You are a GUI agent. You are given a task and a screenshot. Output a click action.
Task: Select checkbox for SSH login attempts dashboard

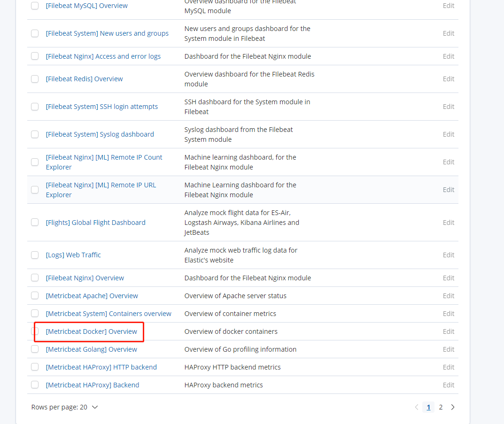click(35, 107)
